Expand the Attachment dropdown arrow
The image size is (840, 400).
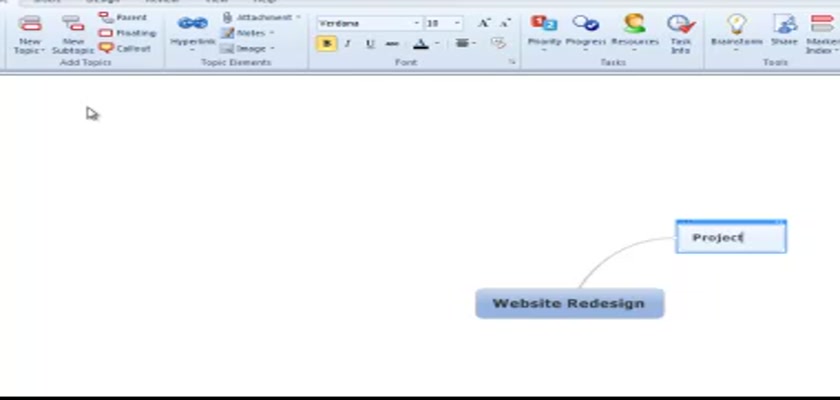[x=298, y=18]
